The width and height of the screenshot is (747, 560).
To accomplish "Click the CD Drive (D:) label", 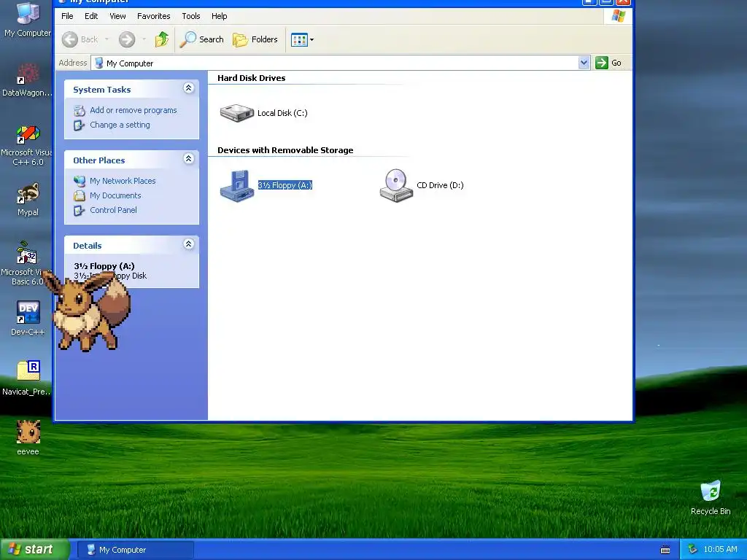I will pos(440,185).
